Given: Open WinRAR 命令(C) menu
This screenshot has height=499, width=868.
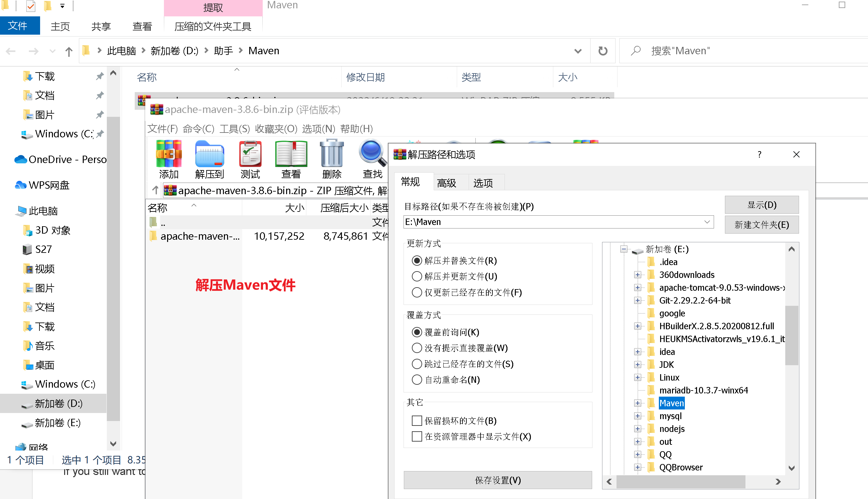Looking at the screenshot, I should tap(198, 129).
